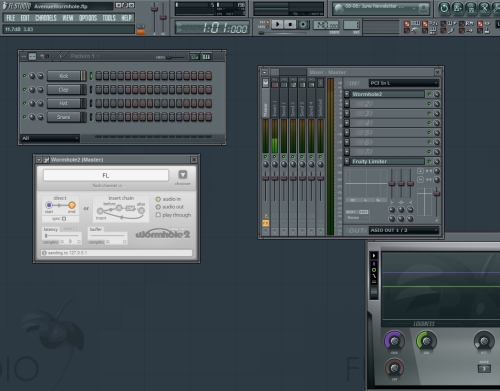500x391 pixels.
Task: Select the Wormhole2 direct start node
Action: (x=49, y=205)
